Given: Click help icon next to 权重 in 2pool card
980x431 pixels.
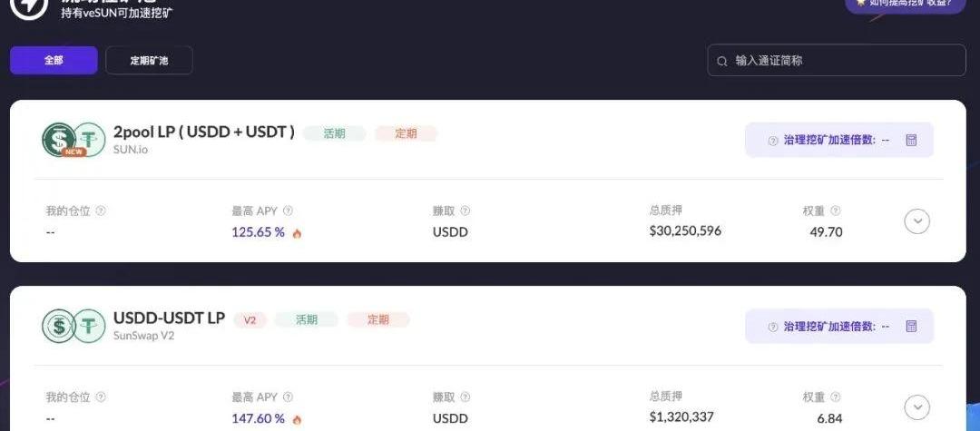Looking at the screenshot, I should pyautogui.click(x=836, y=211).
